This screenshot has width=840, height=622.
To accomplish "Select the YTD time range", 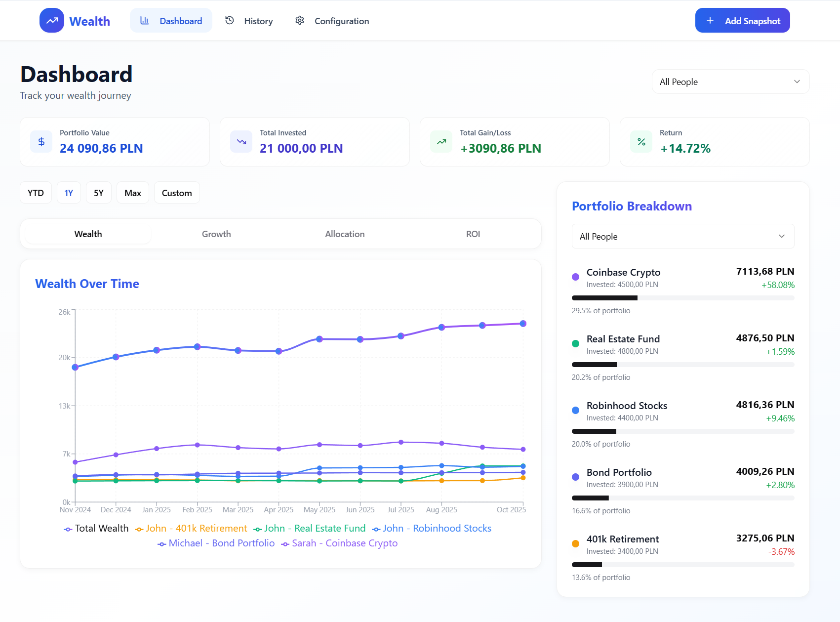I will point(36,193).
